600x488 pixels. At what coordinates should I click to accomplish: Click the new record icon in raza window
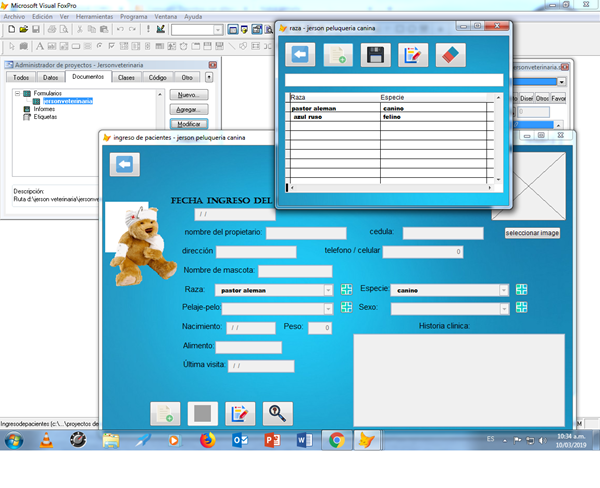tap(338, 55)
